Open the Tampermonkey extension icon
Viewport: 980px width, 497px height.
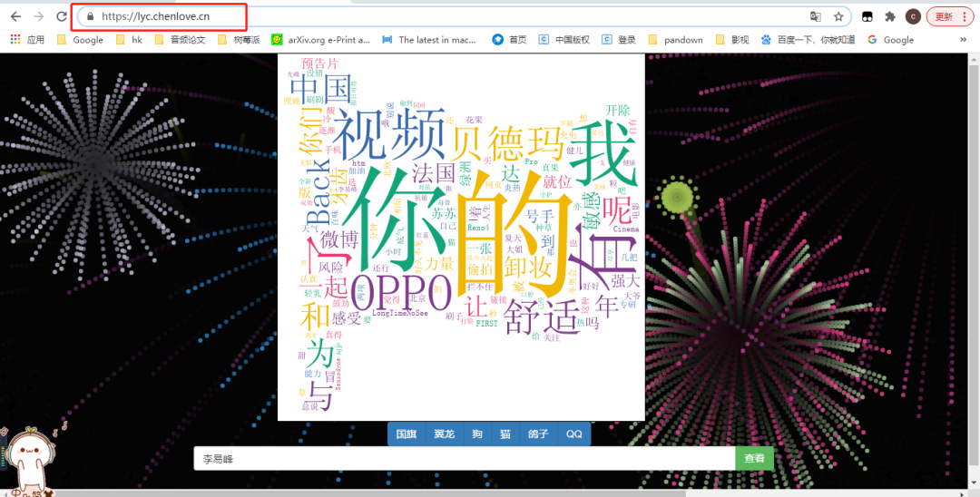867,17
